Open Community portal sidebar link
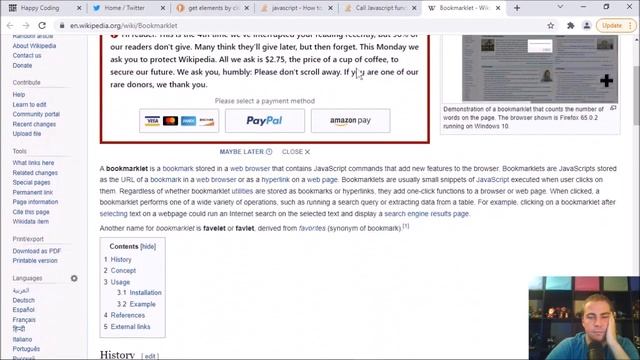This screenshot has height=360, width=640. click(36, 114)
